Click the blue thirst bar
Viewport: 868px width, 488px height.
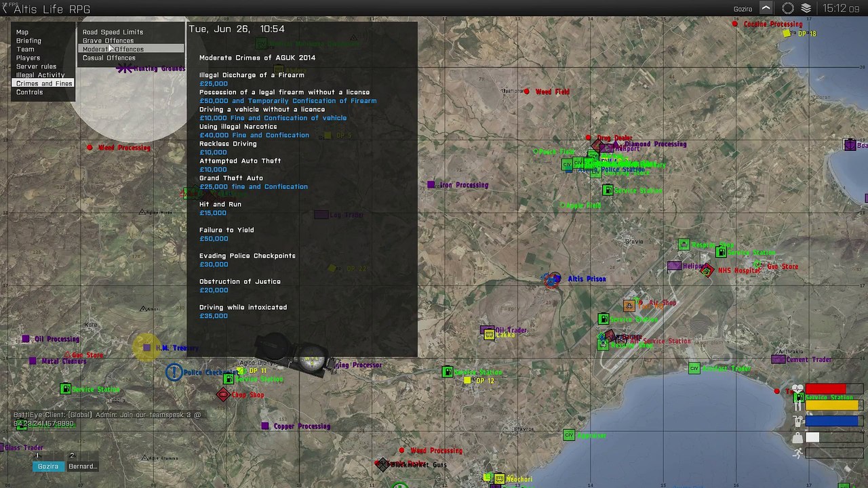point(832,422)
